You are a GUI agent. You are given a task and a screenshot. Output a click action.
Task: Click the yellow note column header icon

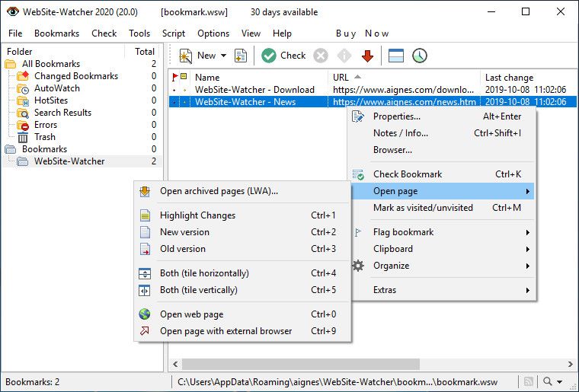click(x=184, y=77)
